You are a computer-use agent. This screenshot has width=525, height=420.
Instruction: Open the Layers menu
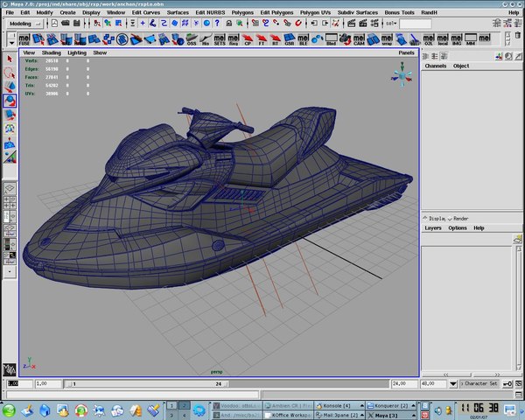[x=433, y=228]
